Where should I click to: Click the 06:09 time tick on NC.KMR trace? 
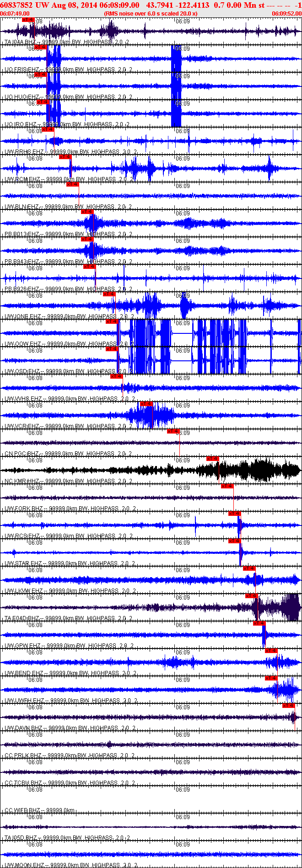(183, 461)
